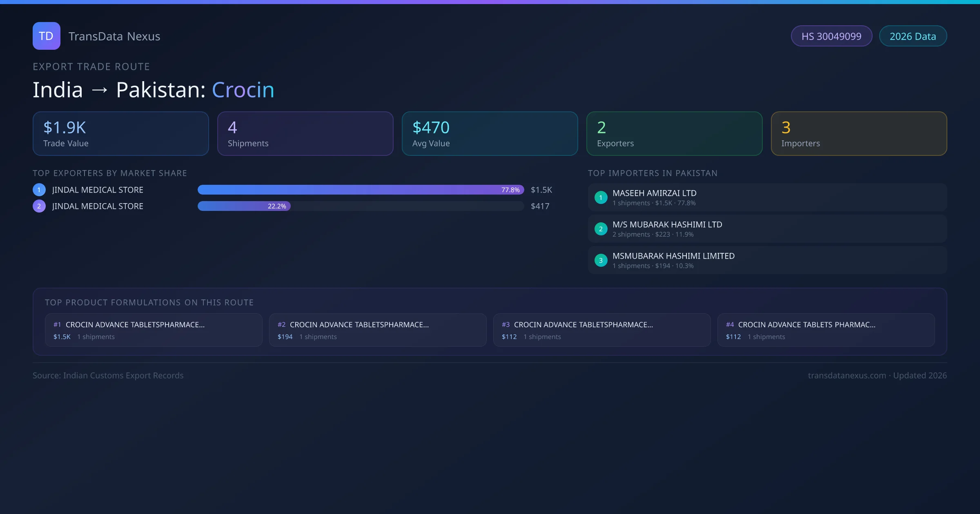Select the 2 Exporters card
The height and width of the screenshot is (514, 980).
(x=674, y=134)
